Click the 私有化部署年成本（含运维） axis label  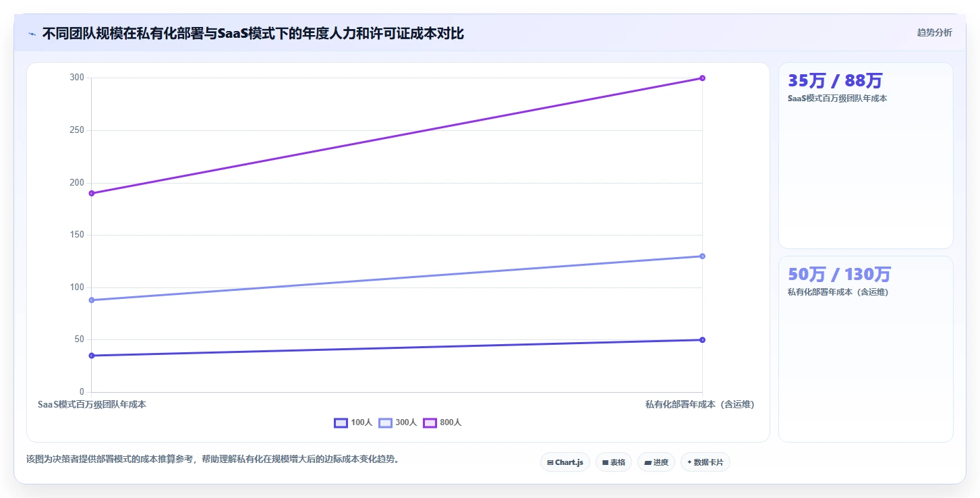[699, 404]
